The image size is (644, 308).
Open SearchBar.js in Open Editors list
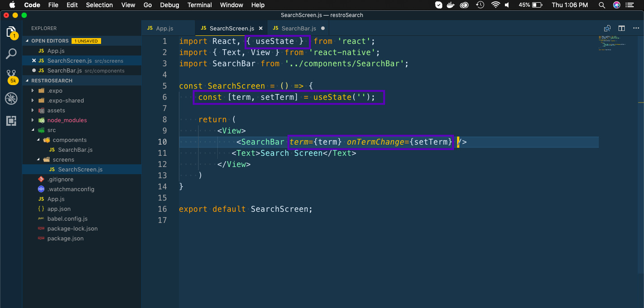click(x=82, y=71)
